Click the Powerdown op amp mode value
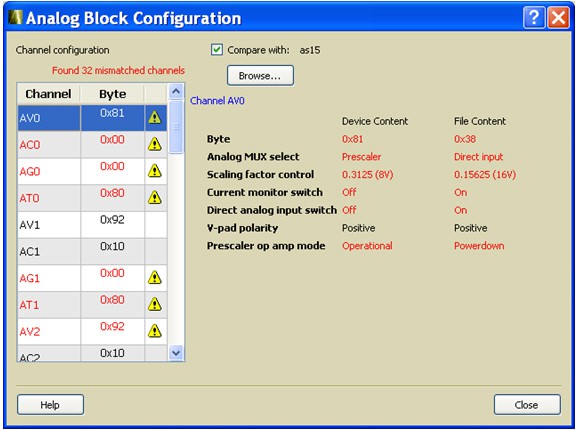The height and width of the screenshot is (430, 576). 479,246
